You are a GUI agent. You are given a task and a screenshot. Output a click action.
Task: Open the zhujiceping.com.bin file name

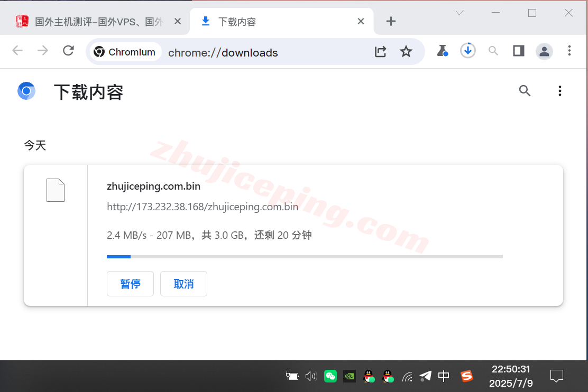pos(153,186)
